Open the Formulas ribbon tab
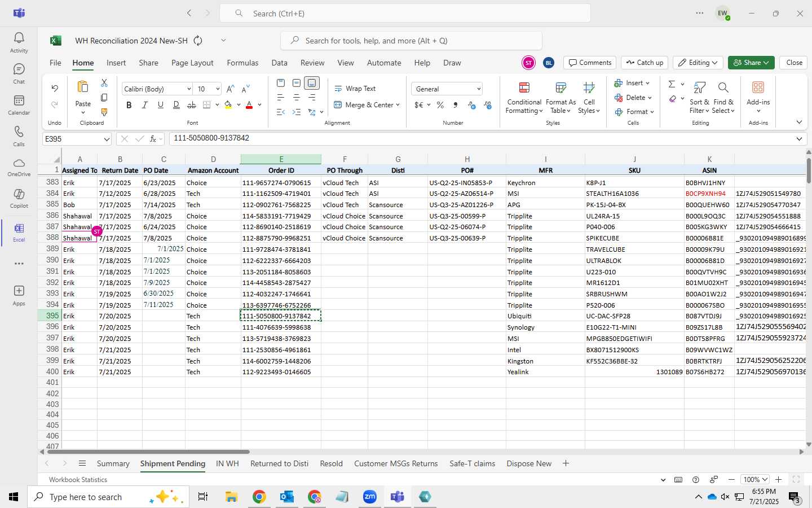Image resolution: width=812 pixels, height=508 pixels. pos(242,63)
